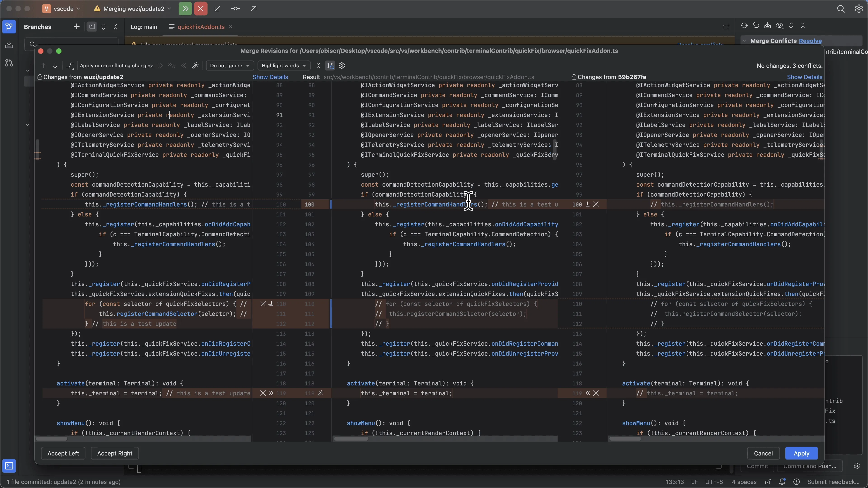Click rollback icon in commit panel
The image size is (868, 488).
click(756, 26)
